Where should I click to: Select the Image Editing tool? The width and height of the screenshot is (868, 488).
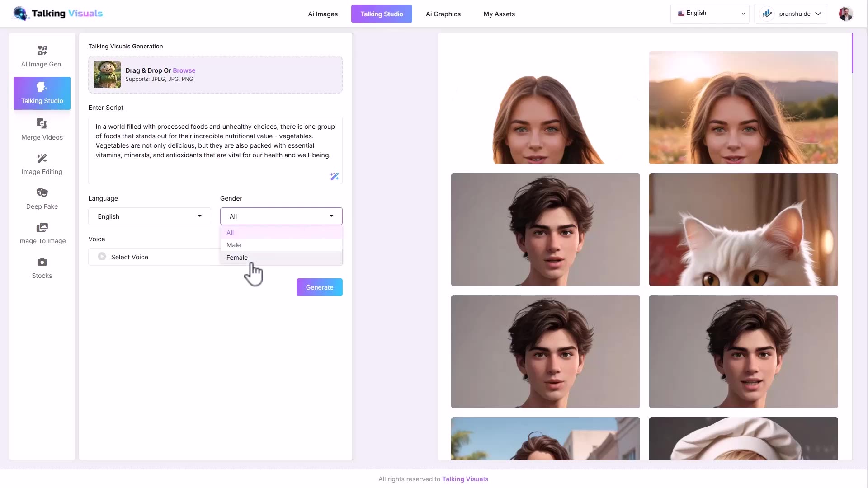[42, 164]
